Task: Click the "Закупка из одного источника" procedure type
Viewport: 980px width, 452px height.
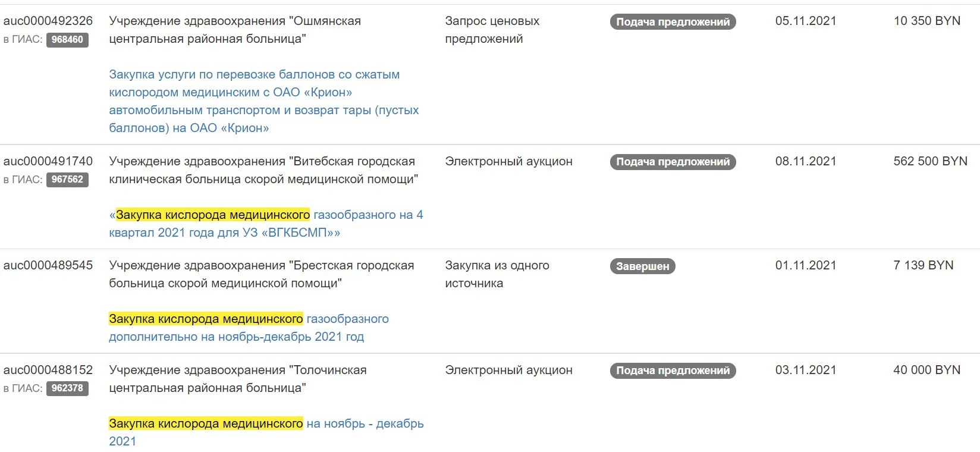Action: click(497, 274)
